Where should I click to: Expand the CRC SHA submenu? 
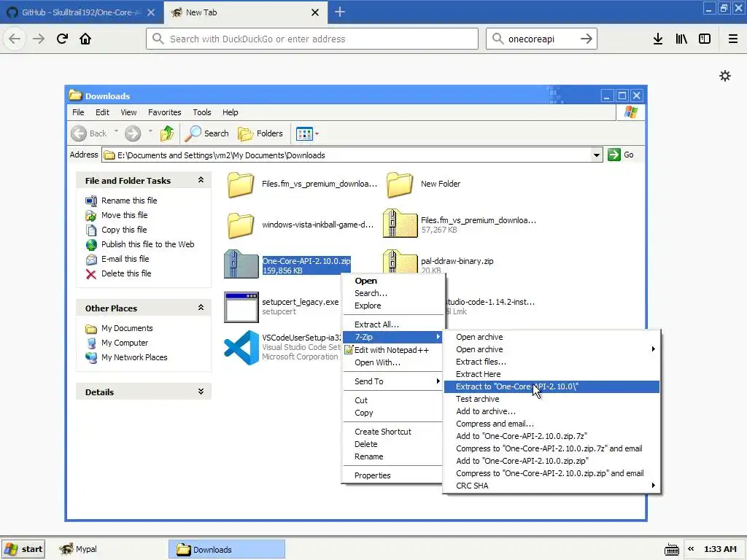coord(551,486)
